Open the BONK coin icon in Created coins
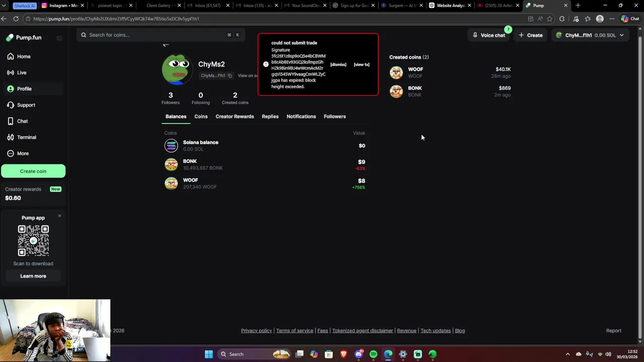Viewport: 644px width, 362px height. pyautogui.click(x=396, y=92)
